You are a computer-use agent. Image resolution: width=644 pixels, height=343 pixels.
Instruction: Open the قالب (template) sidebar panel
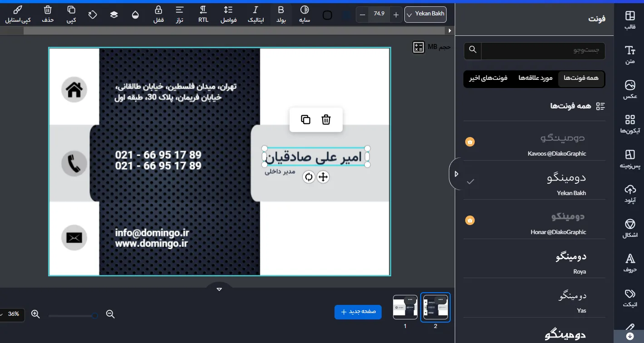[630, 20]
